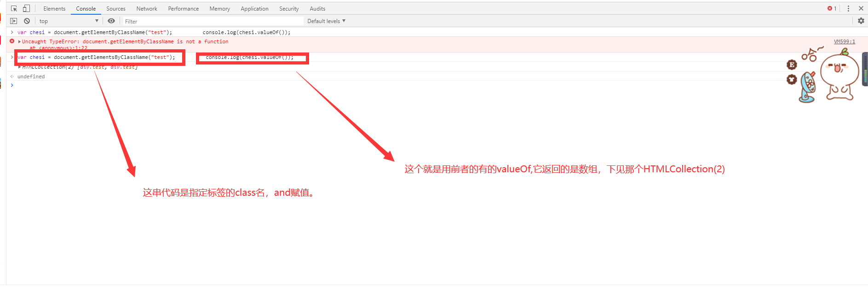Open the Audits tab

[317, 8]
